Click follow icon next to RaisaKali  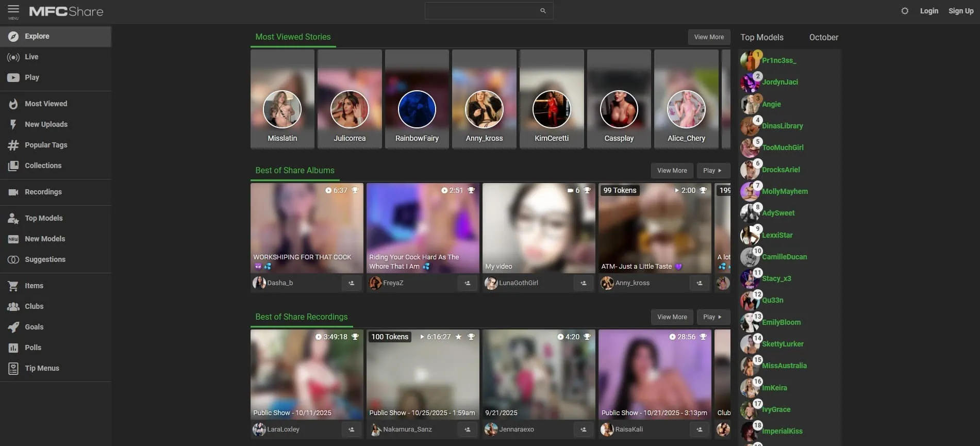(699, 430)
